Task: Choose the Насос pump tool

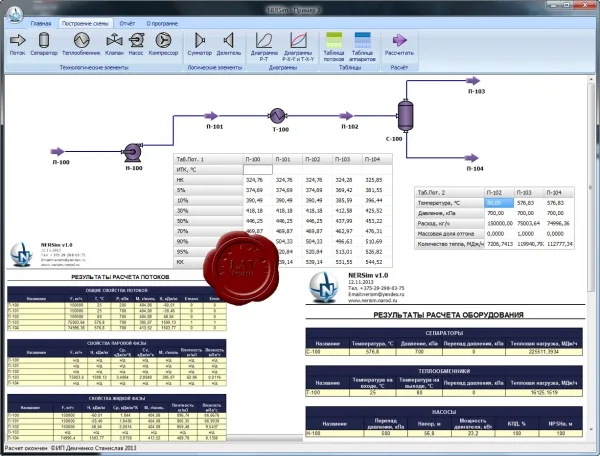Action: click(136, 44)
